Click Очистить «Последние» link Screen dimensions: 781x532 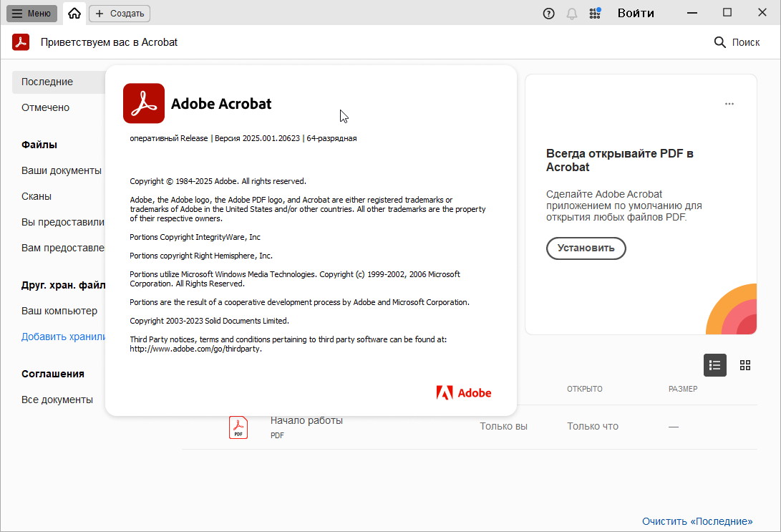pyautogui.click(x=697, y=521)
